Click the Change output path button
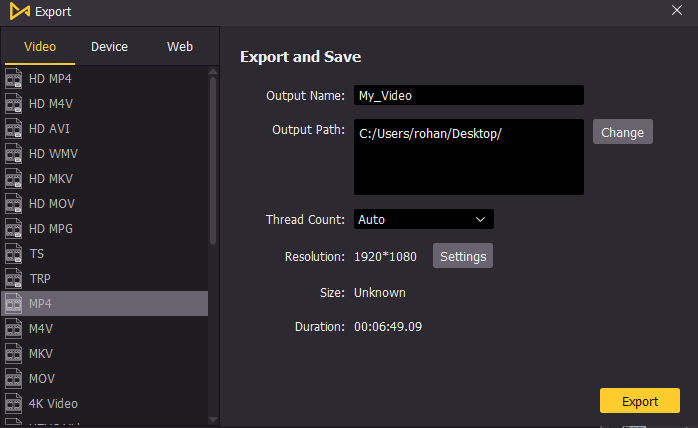Image resolution: width=698 pixels, height=428 pixels. [x=622, y=132]
